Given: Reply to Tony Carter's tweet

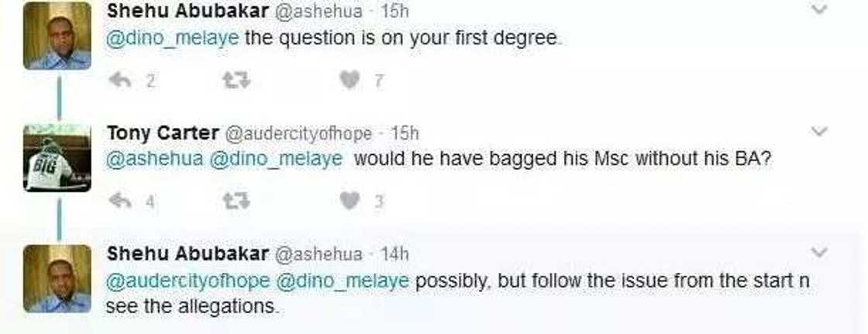Looking at the screenshot, I should point(119,201).
